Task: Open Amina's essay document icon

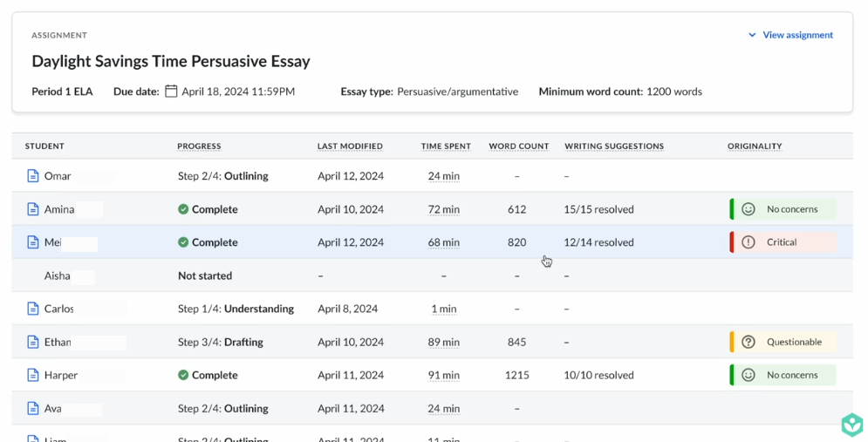Action: pyautogui.click(x=32, y=209)
